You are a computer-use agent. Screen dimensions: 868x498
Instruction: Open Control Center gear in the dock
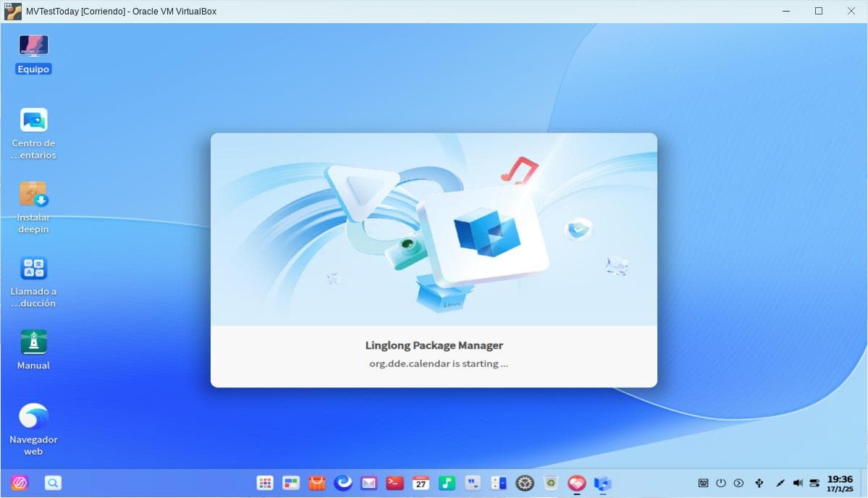tap(525, 483)
